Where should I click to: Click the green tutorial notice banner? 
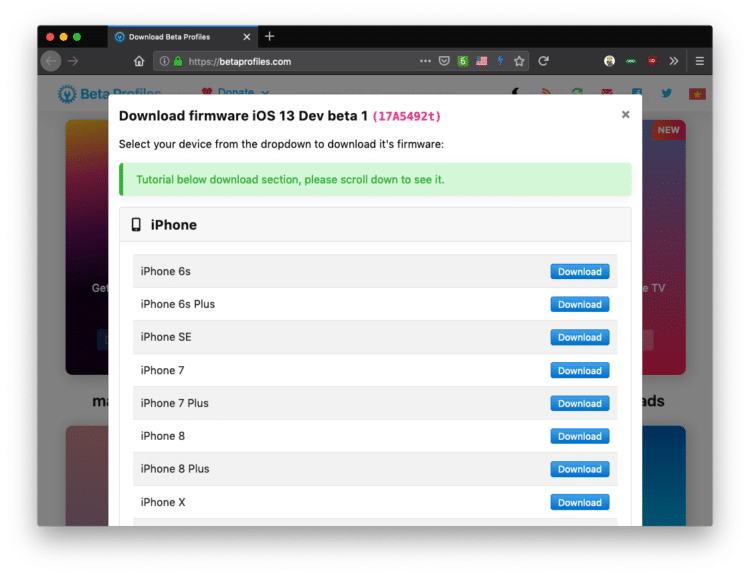(375, 179)
